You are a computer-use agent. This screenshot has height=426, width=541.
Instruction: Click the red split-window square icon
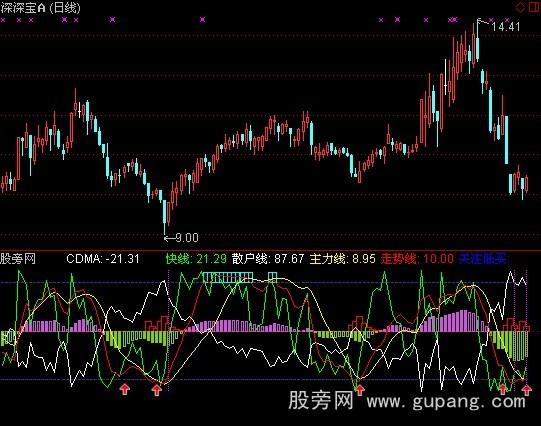534,7
